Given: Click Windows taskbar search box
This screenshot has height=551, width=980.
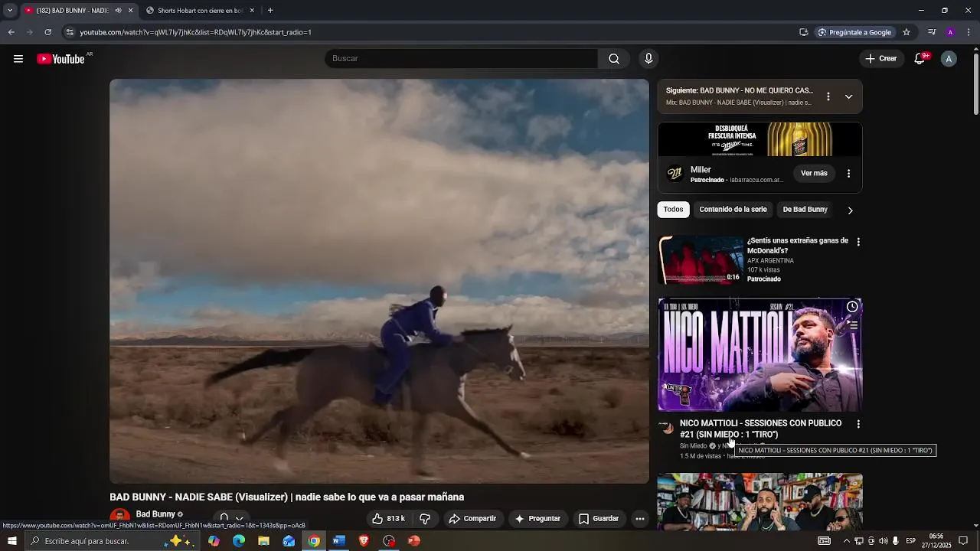Looking at the screenshot, I should pyautogui.click(x=113, y=541).
